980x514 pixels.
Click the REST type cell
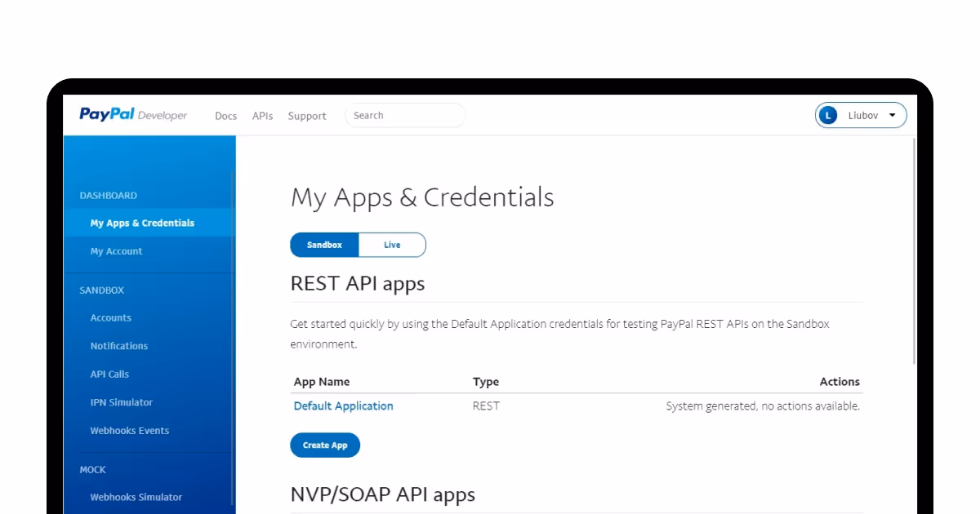point(486,405)
